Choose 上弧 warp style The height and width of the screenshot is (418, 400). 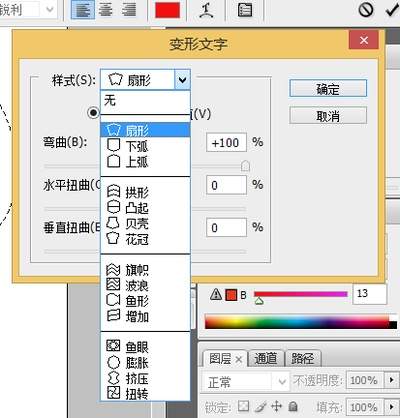click(x=145, y=161)
